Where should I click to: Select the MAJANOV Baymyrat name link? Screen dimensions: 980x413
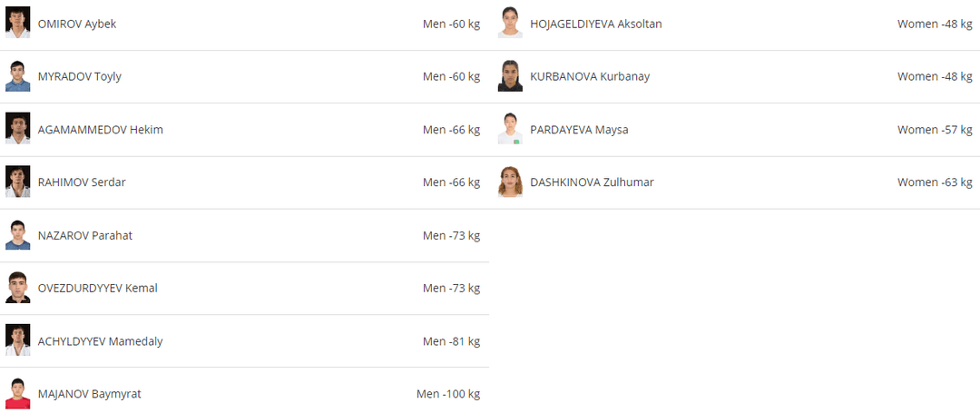(x=90, y=394)
